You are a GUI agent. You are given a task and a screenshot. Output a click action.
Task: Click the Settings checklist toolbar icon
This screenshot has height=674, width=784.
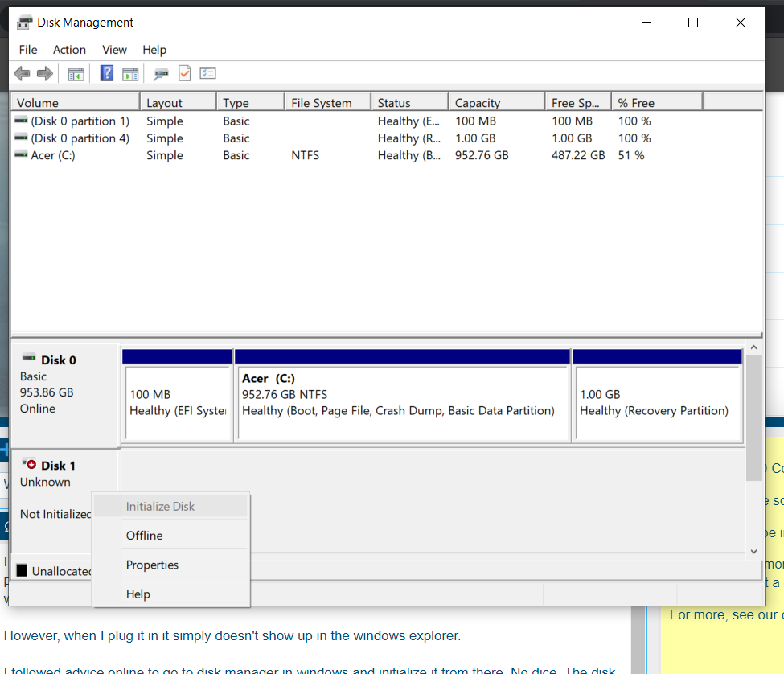(208, 74)
